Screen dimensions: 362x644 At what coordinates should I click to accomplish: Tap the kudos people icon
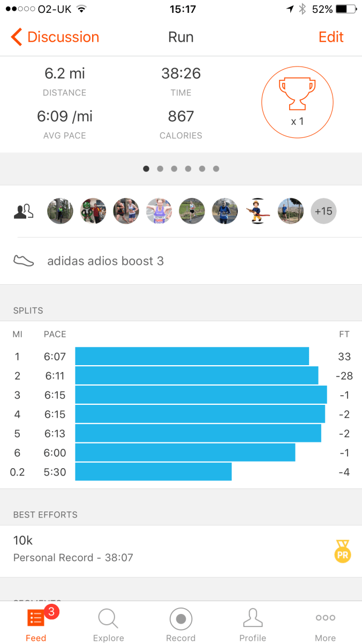pyautogui.click(x=24, y=211)
